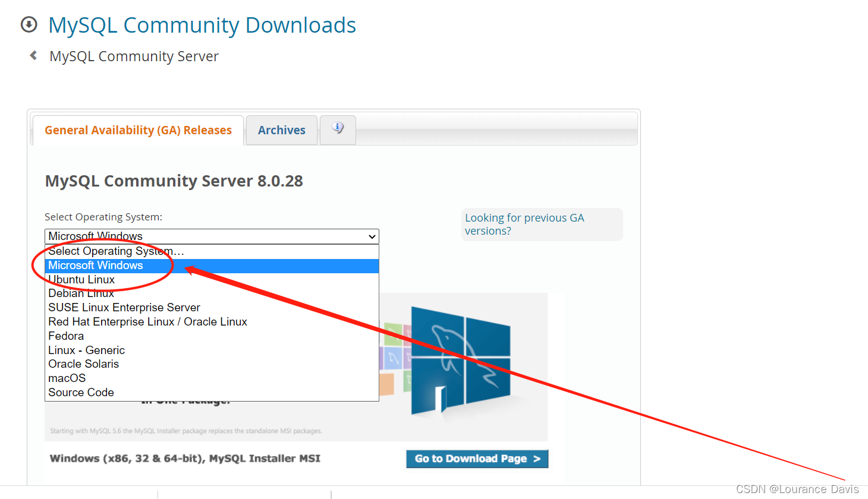Choose SUSE Linux Enterprise Server option
868x499 pixels.
coord(212,308)
